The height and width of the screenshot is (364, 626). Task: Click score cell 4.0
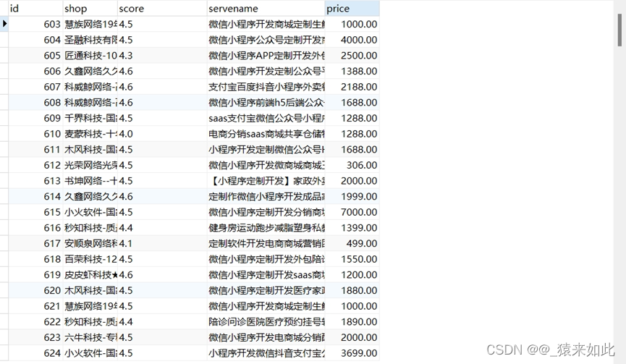tap(162, 134)
